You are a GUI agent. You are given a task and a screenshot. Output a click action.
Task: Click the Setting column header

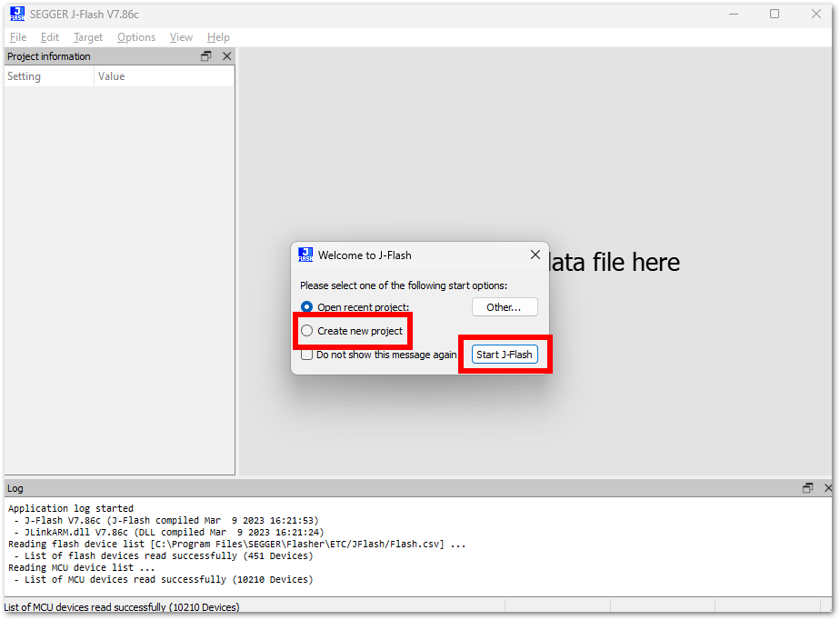click(x=49, y=76)
